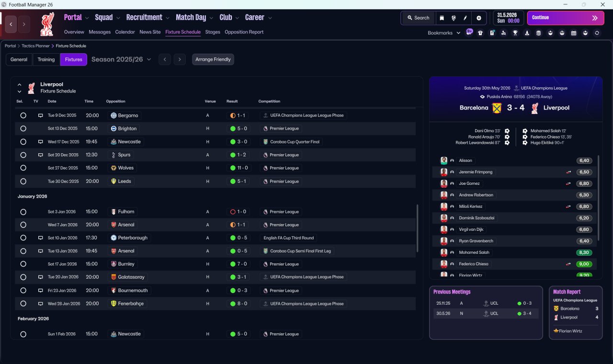Click the Arrange Friendly button

pyautogui.click(x=213, y=59)
